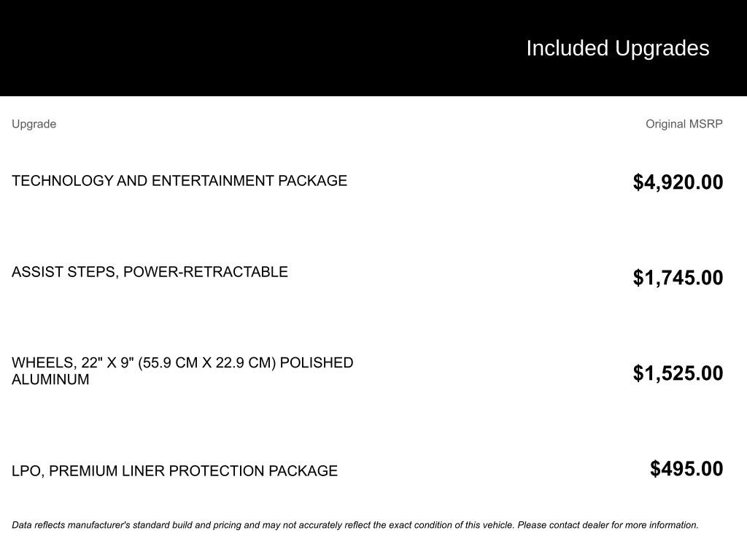Screen dimensions: 747x560
Task: Select the 22" Polished Aluminum Wheels upgrade
Action: click(x=182, y=371)
